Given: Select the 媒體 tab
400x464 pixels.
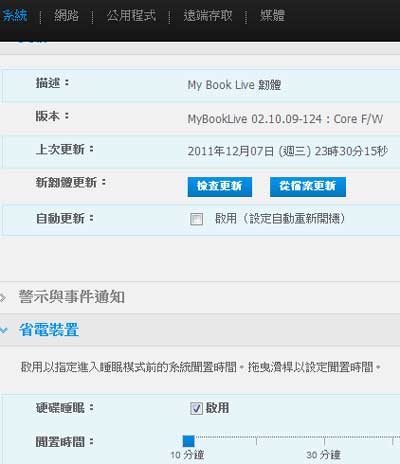Looking at the screenshot, I should pyautogui.click(x=272, y=16).
